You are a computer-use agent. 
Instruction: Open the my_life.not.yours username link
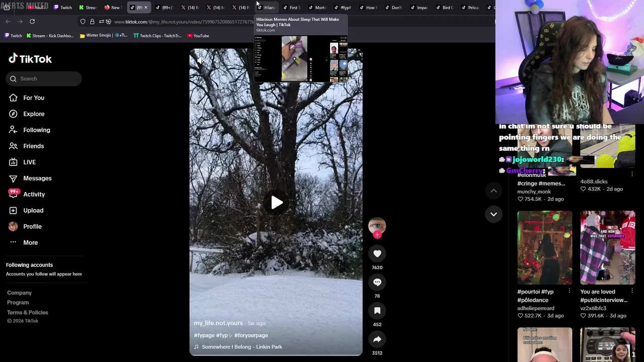(218, 323)
